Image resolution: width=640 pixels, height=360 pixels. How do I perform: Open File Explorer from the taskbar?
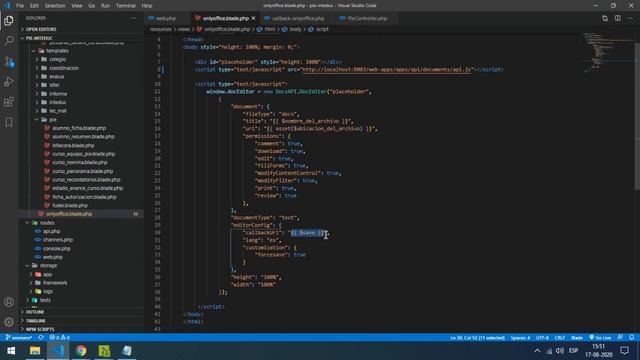pyautogui.click(x=35, y=351)
